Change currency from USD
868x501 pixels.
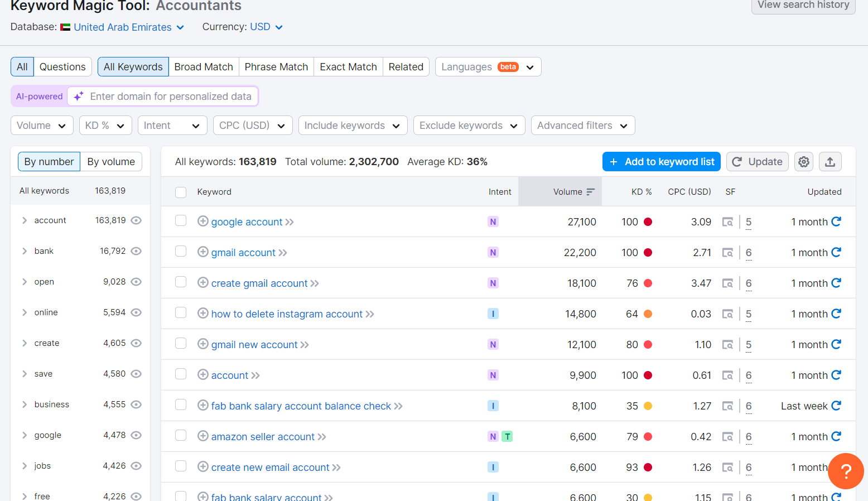tap(266, 27)
